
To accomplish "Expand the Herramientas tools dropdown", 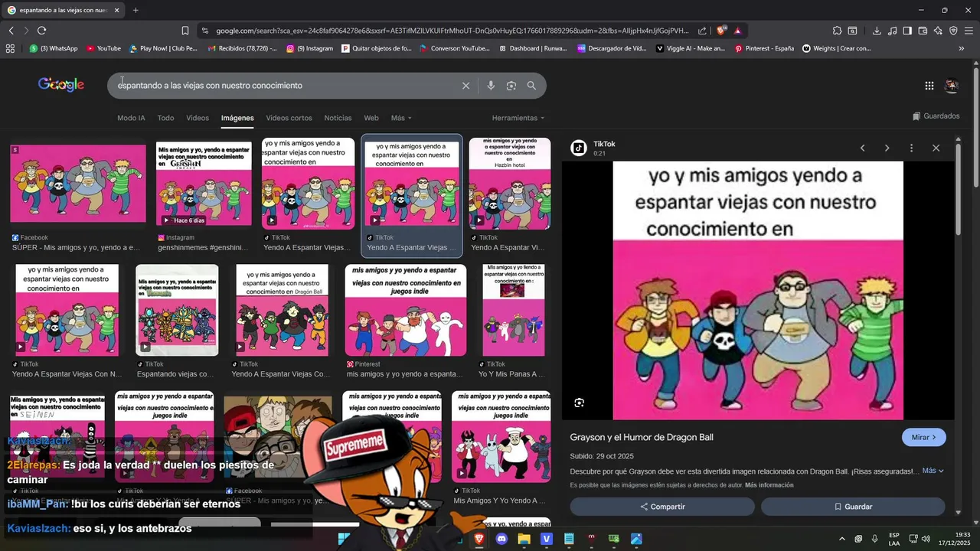I will pyautogui.click(x=518, y=118).
